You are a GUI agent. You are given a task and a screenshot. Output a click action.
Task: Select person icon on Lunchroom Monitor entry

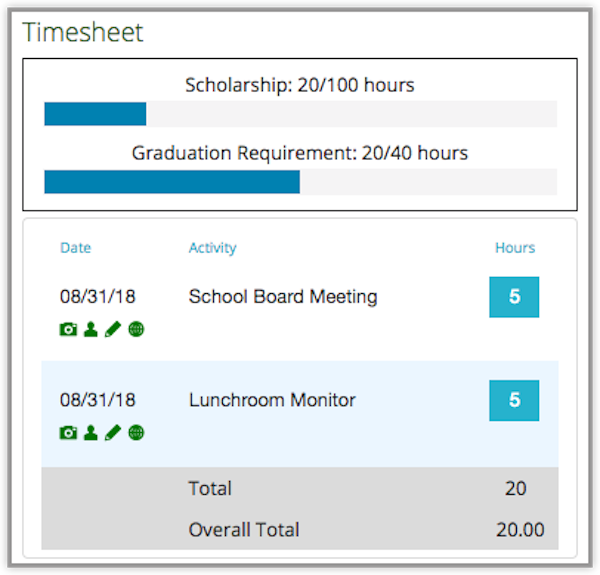pos(91,433)
